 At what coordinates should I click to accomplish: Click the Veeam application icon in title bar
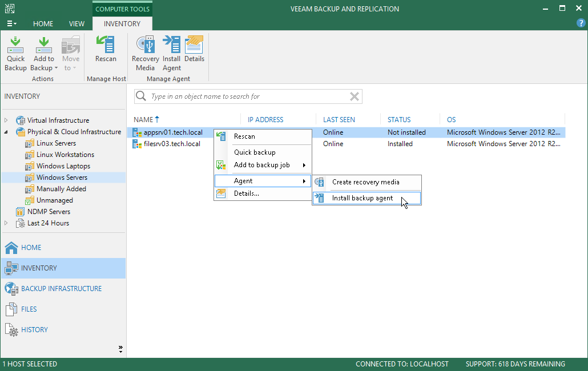tap(10, 9)
